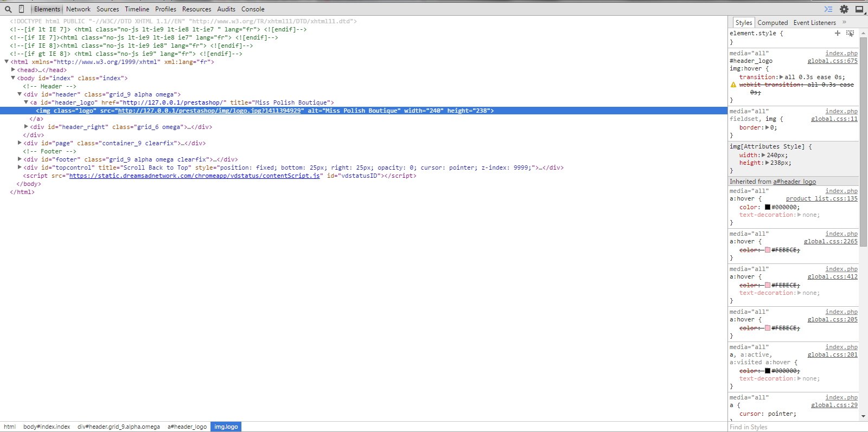The image size is (868, 432).
Task: Open product_list.css:135 source link
Action: click(x=822, y=199)
